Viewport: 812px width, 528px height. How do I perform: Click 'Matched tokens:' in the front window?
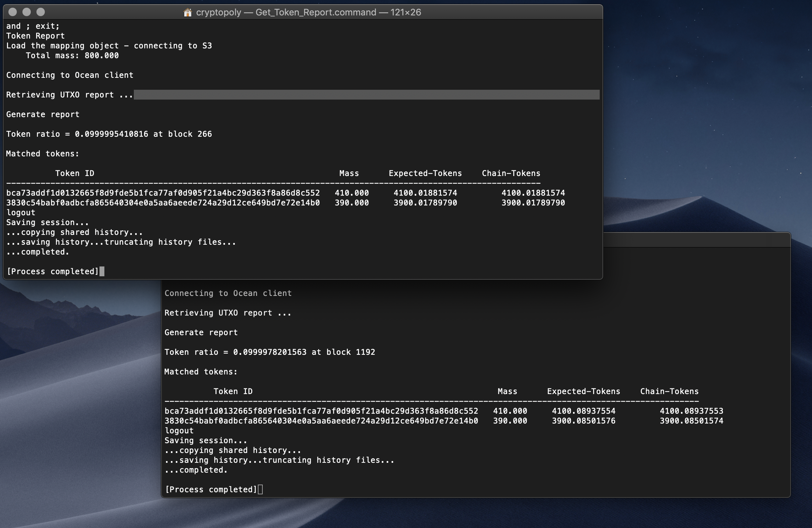[x=43, y=154]
